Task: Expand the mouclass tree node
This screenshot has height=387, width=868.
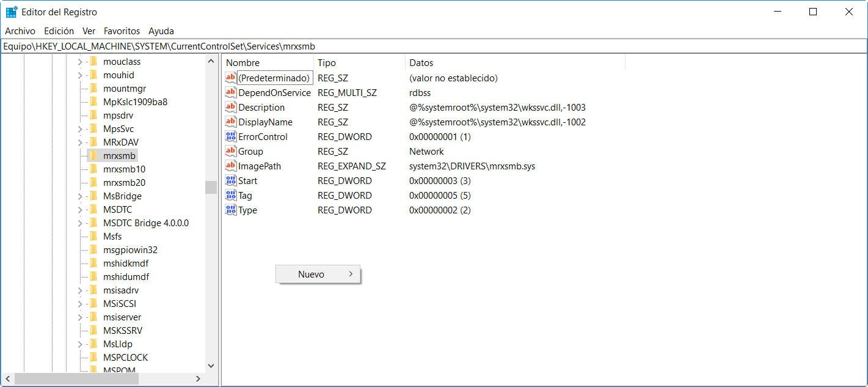Action: 80,62
